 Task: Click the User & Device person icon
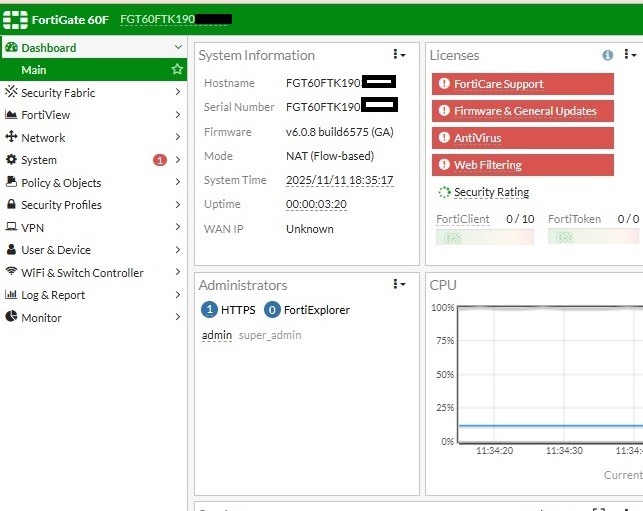coord(11,249)
